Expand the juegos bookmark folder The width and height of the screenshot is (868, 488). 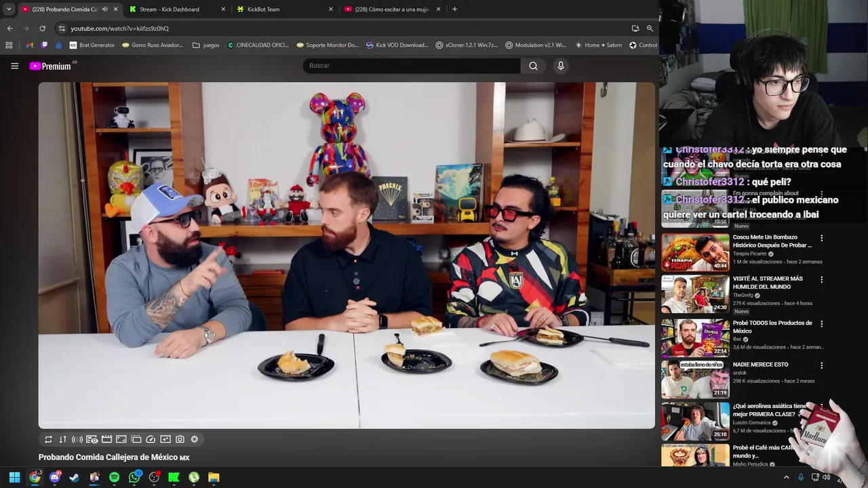[206, 45]
